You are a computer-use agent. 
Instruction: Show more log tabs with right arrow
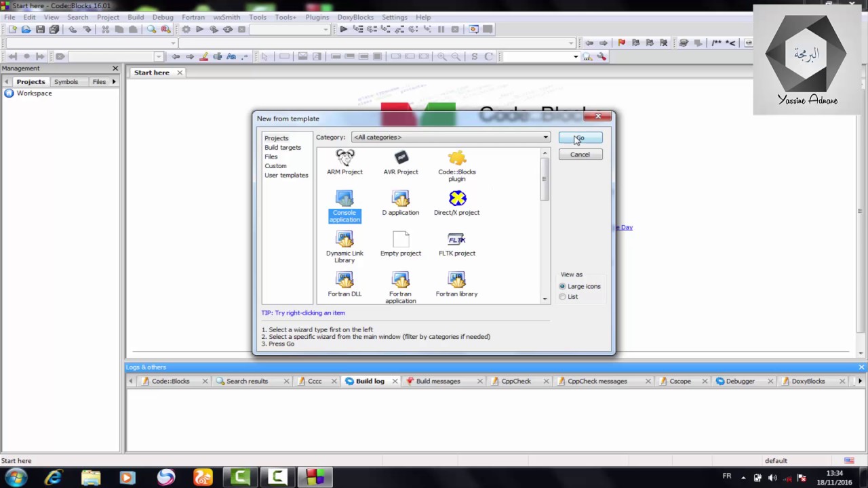(x=860, y=381)
